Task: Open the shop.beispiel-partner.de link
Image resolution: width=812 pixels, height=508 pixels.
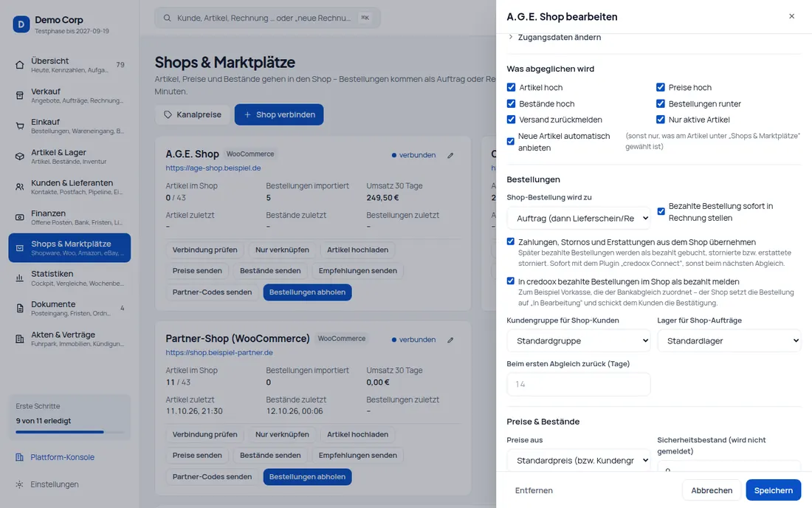Action: pos(219,353)
